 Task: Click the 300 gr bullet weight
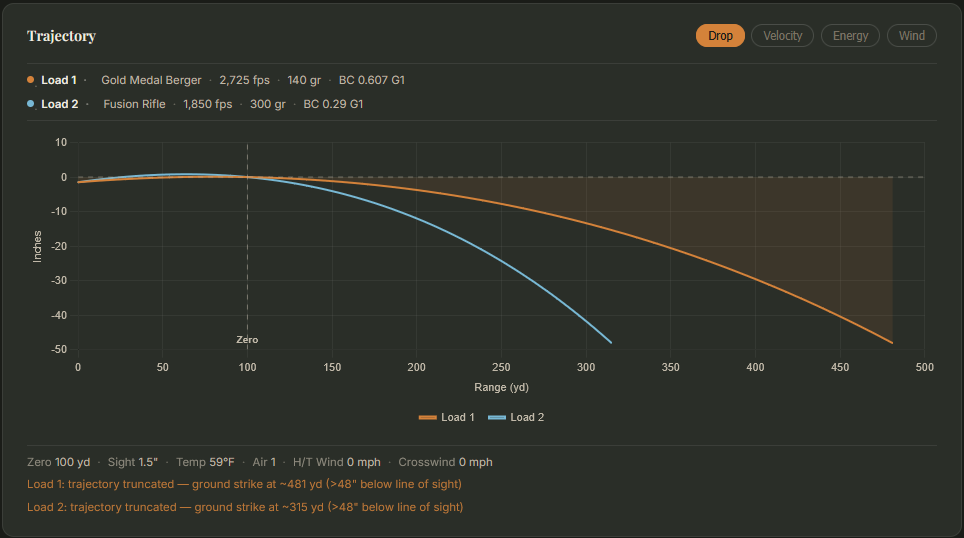click(268, 105)
